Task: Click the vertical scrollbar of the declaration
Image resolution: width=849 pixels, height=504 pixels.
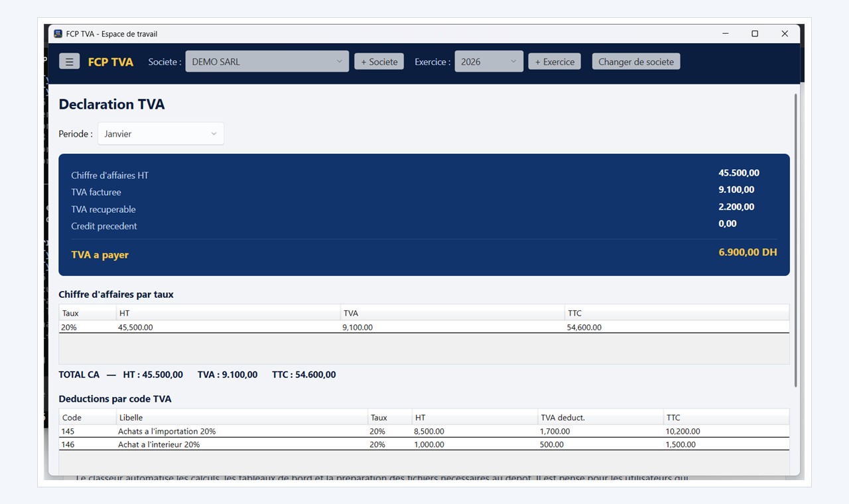Action: (x=795, y=241)
